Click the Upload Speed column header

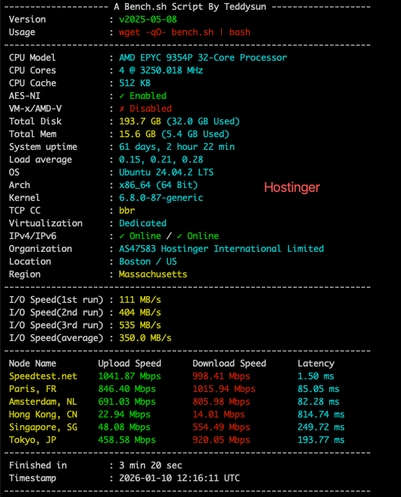(130, 363)
